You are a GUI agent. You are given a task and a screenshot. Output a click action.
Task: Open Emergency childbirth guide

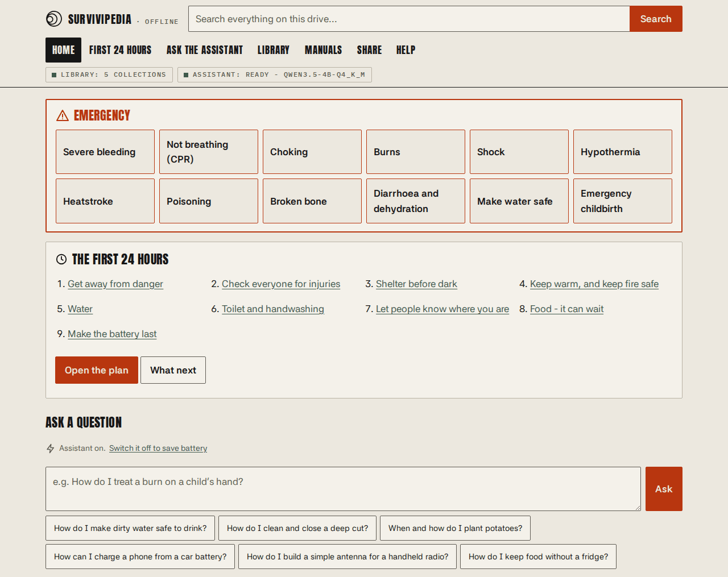click(623, 201)
